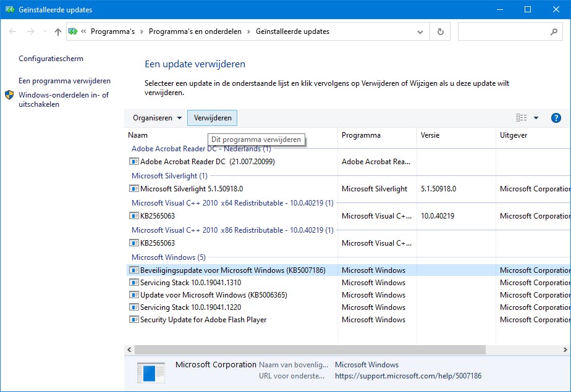Sort by the Versie column header
The width and height of the screenshot is (571, 392).
tap(430, 135)
